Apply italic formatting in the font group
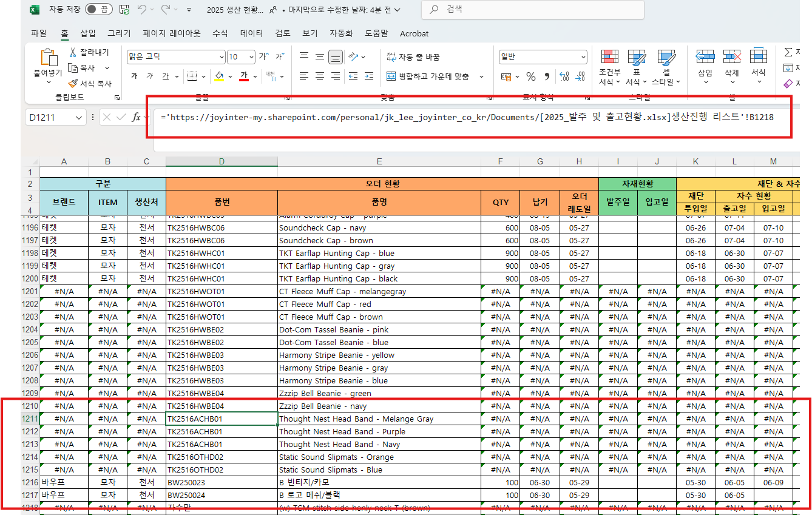The width and height of the screenshot is (812, 515). pyautogui.click(x=148, y=76)
